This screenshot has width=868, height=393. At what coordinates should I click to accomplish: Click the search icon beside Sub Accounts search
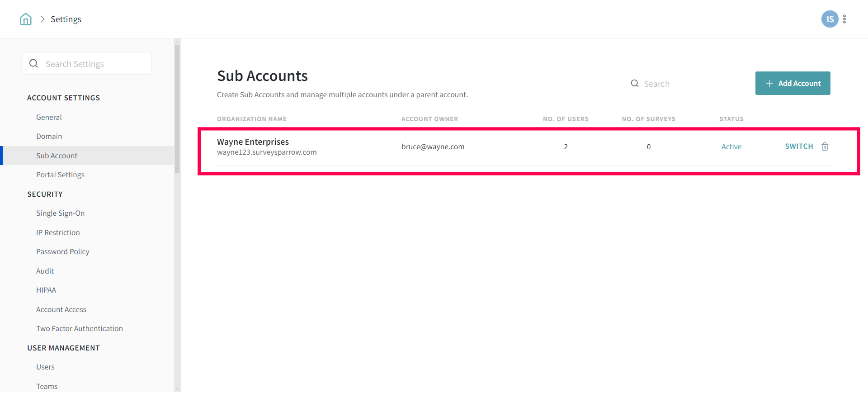tap(635, 84)
